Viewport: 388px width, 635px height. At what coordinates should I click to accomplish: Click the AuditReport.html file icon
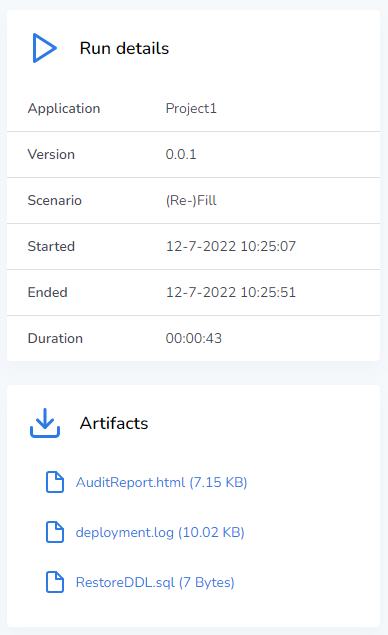click(55, 482)
